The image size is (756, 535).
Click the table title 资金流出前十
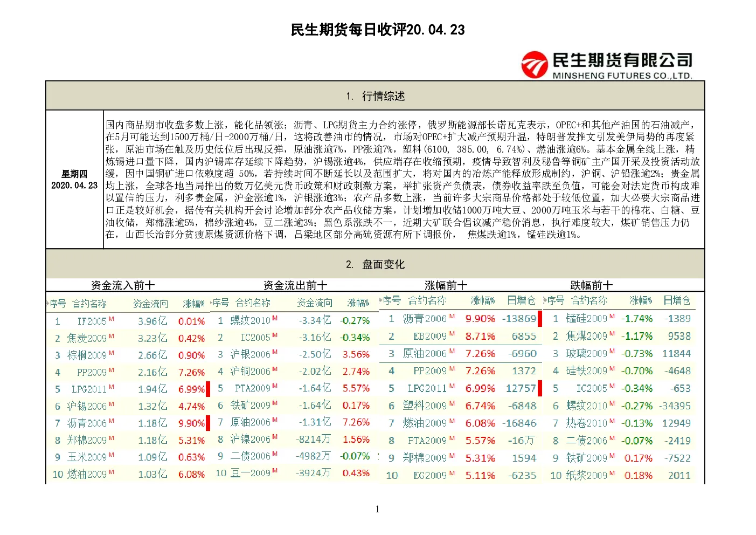tap(295, 285)
